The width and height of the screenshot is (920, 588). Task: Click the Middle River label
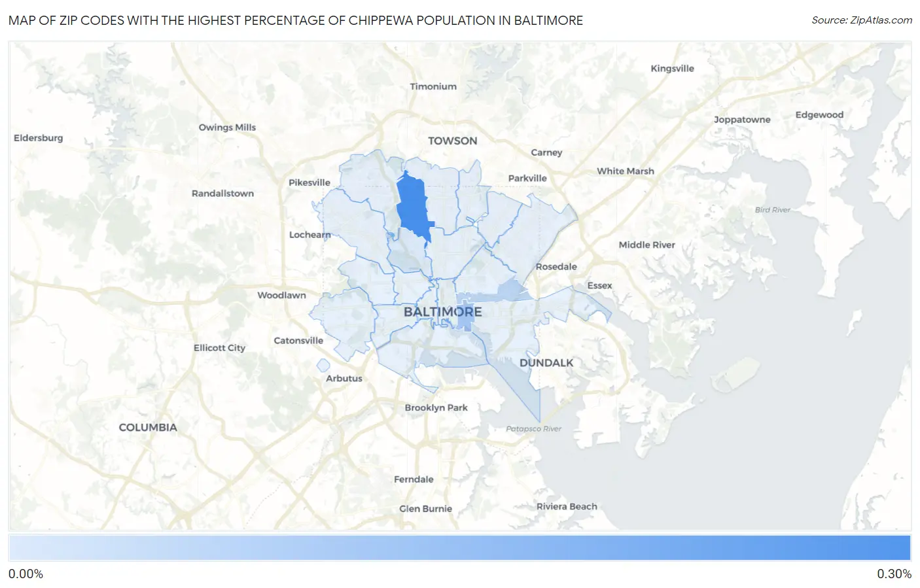pyautogui.click(x=646, y=245)
